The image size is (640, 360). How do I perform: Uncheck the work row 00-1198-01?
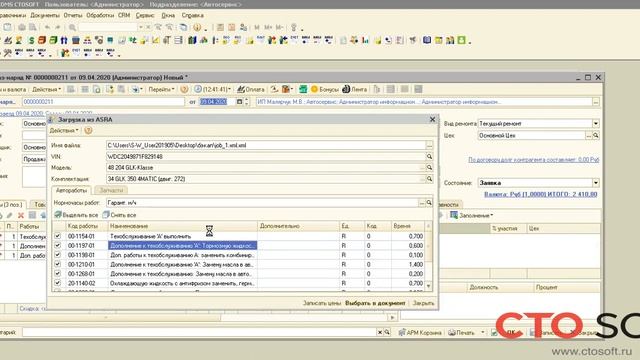click(x=58, y=255)
